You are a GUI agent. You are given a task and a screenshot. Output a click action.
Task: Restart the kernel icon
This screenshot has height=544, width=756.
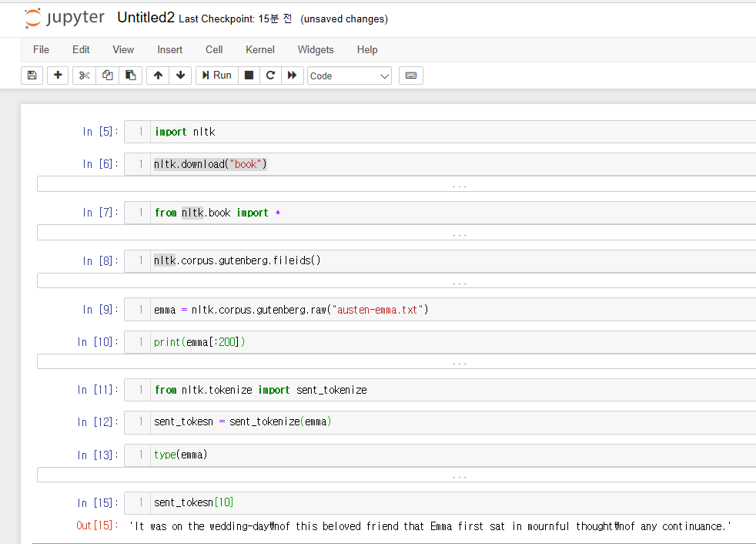tap(270, 76)
